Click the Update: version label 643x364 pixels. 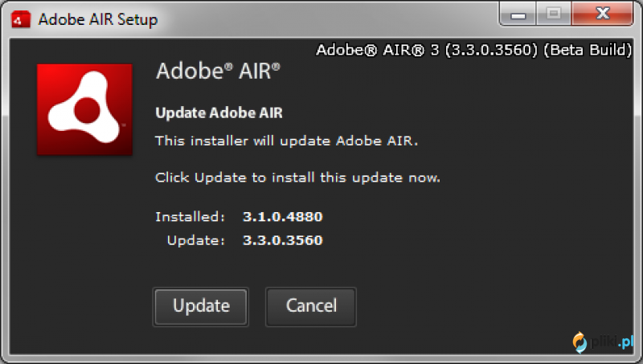tap(196, 240)
